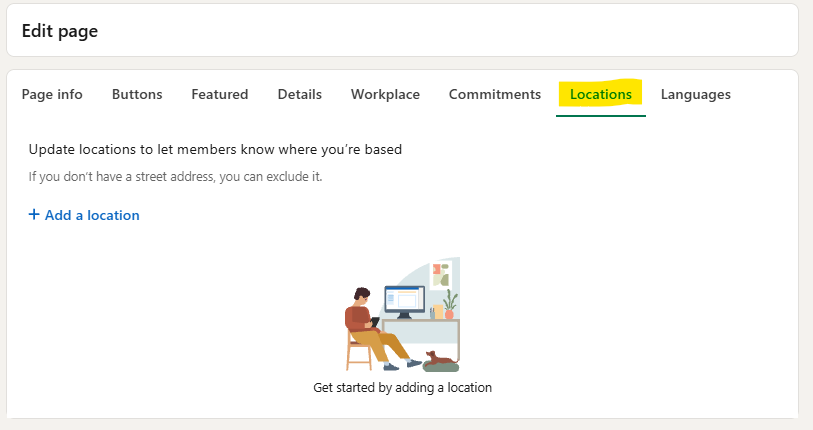813x430 pixels.
Task: Click the Add a location link text
Action: (92, 215)
